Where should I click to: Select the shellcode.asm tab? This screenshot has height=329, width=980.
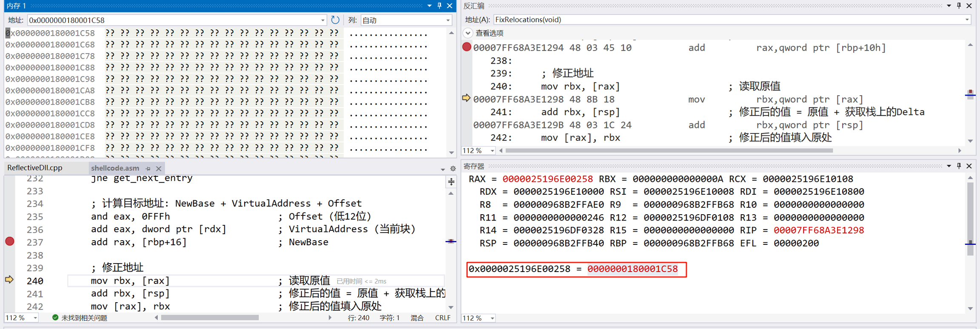115,168
